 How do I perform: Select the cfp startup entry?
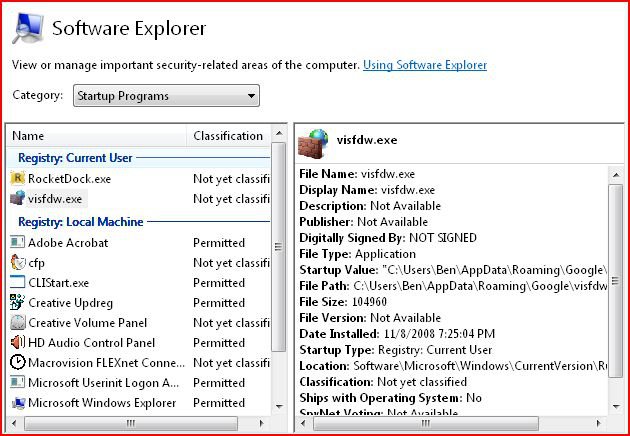pos(36,263)
